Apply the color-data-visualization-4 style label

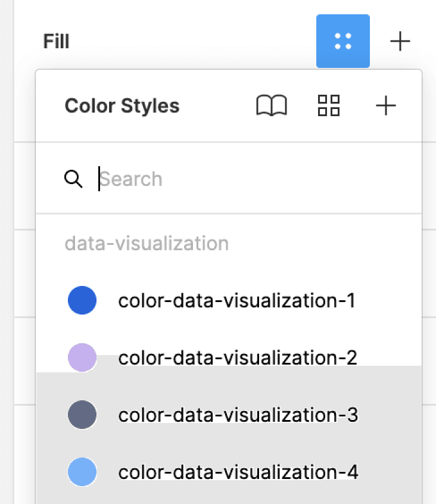[238, 472]
